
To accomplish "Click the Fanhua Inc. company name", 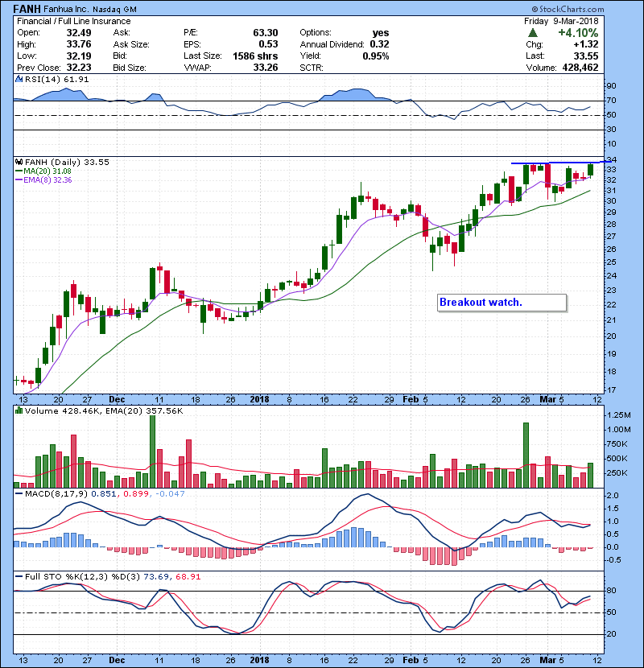I will [66, 9].
